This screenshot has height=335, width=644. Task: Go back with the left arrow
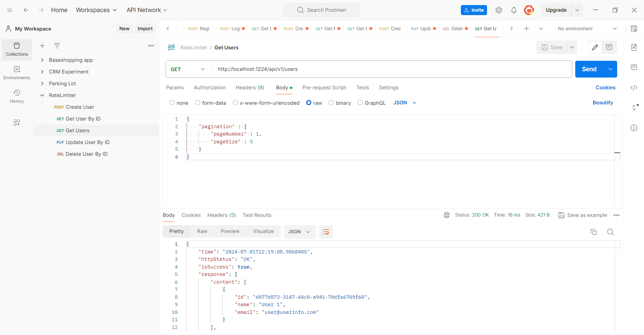click(x=26, y=10)
